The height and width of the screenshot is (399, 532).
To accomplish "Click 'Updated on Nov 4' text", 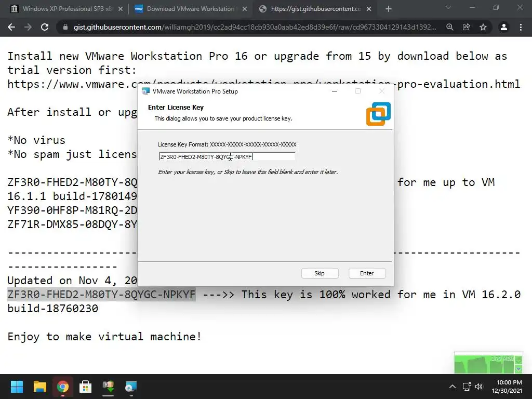I will [x=72, y=280].
